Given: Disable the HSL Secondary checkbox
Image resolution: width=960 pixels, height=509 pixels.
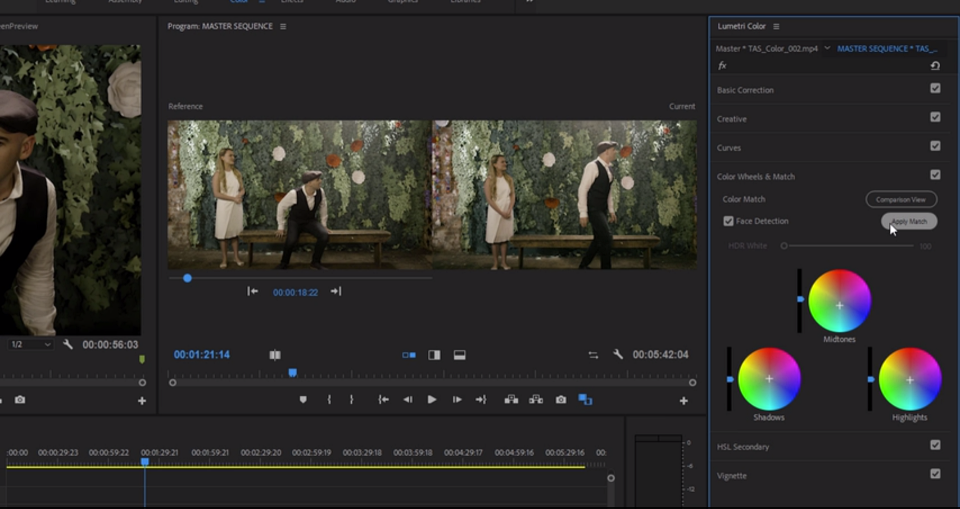Looking at the screenshot, I should (935, 445).
